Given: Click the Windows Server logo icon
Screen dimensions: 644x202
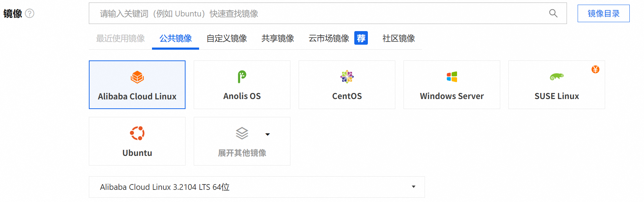Looking at the screenshot, I should tap(452, 77).
